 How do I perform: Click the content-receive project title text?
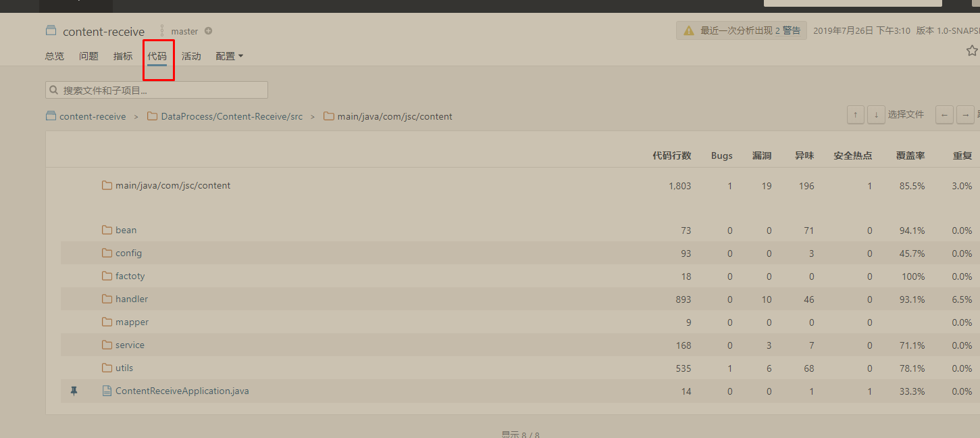tap(103, 31)
